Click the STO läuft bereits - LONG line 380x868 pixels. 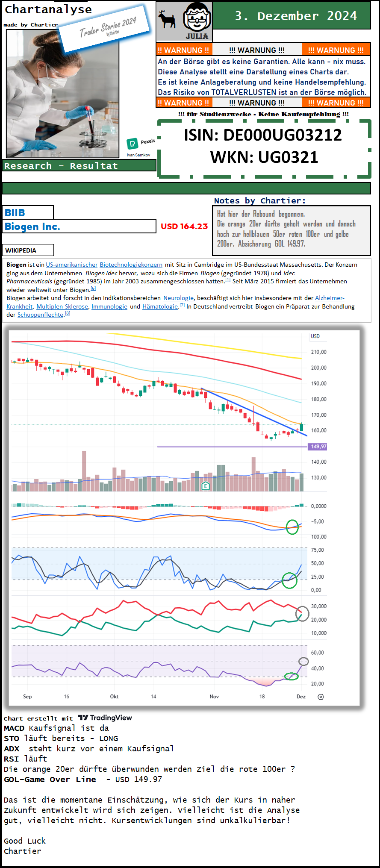(61, 739)
